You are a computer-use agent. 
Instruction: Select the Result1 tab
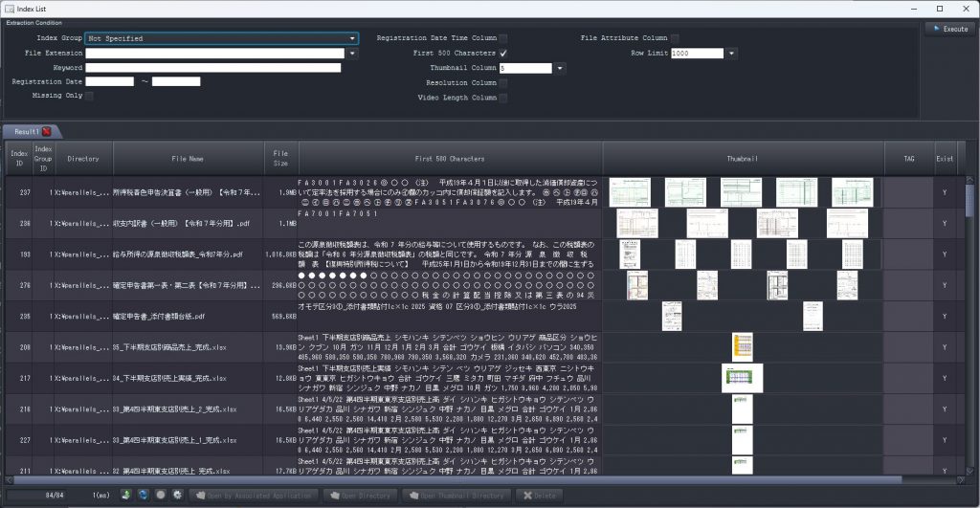point(23,131)
